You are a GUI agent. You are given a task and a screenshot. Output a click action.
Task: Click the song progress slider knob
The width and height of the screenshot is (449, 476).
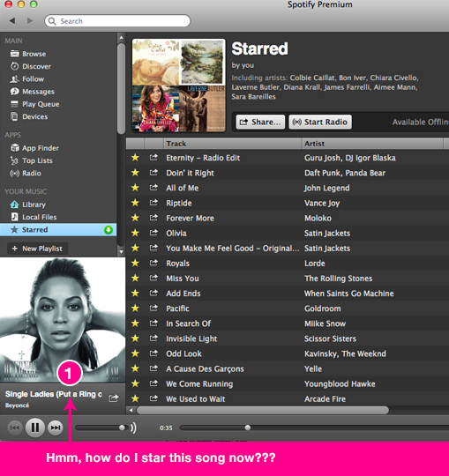(x=248, y=428)
